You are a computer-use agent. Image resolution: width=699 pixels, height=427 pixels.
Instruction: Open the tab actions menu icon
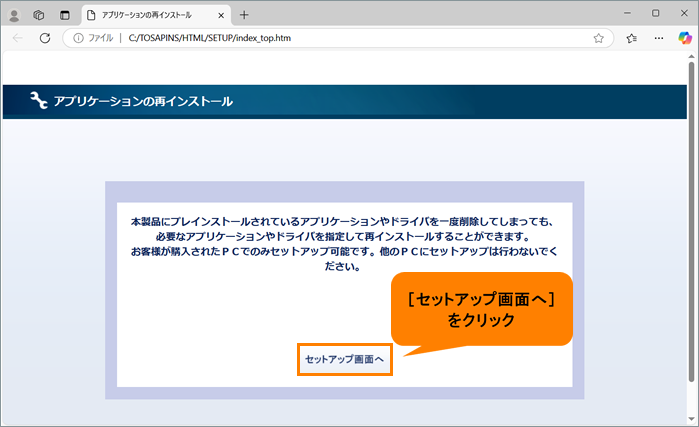click(x=65, y=15)
